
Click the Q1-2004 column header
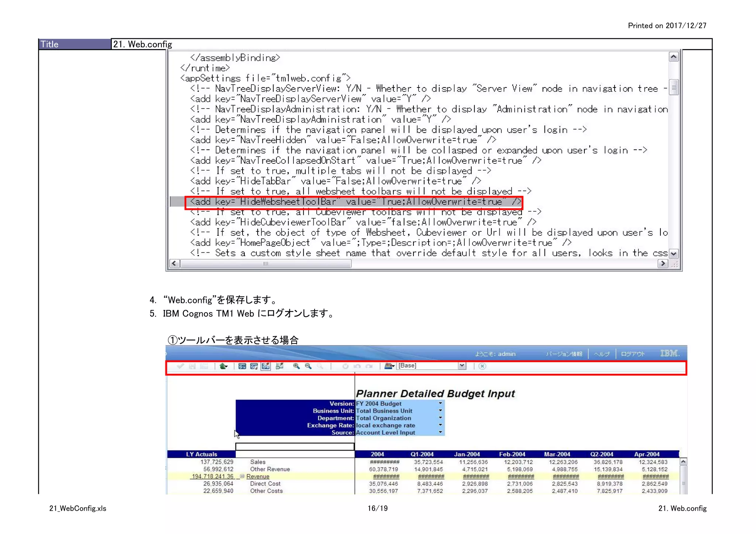422,454
